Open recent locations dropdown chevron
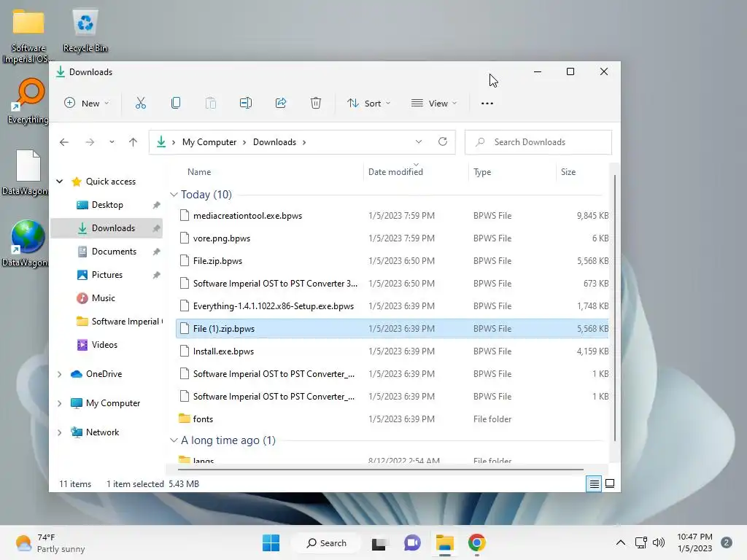The width and height of the screenshot is (747, 560). [x=112, y=142]
